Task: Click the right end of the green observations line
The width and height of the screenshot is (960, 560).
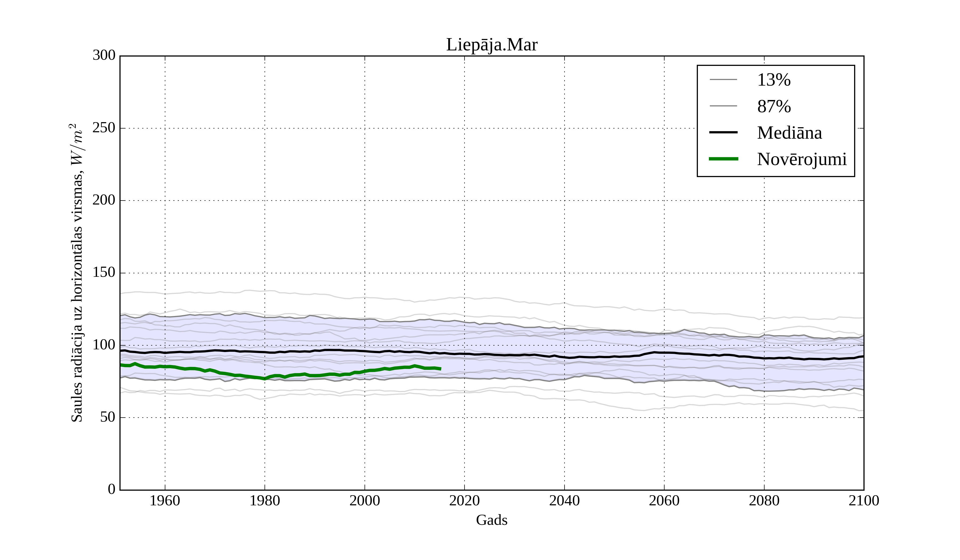Action: 440,369
